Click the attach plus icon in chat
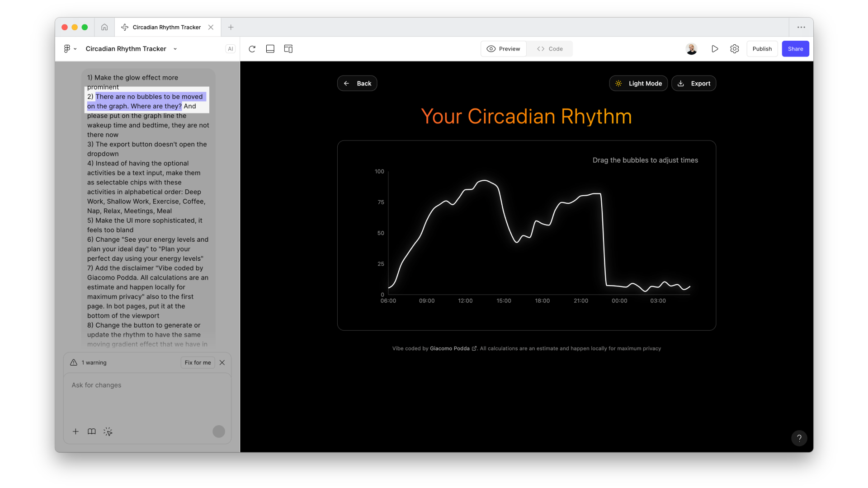The height and width of the screenshot is (488, 868). point(75,432)
